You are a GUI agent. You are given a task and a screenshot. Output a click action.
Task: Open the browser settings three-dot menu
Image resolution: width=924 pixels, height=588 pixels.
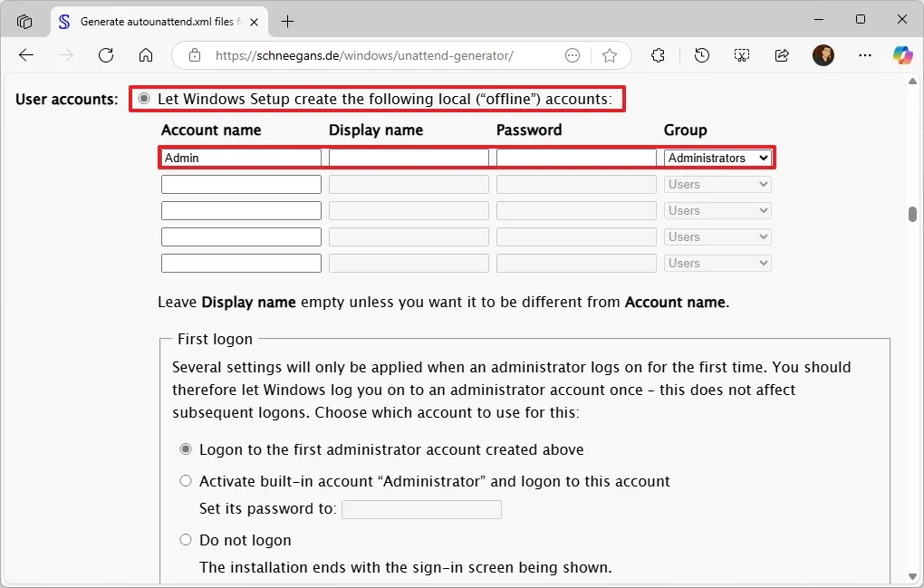(864, 55)
